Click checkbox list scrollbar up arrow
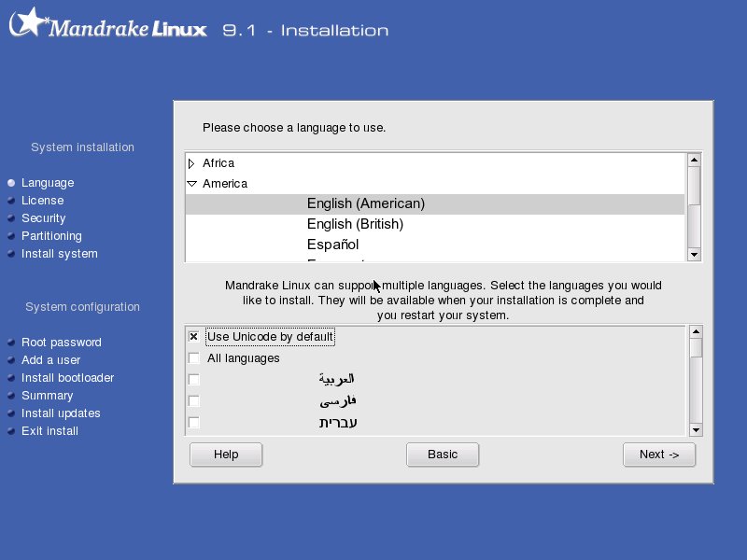This screenshot has height=560, width=747. pos(696,331)
